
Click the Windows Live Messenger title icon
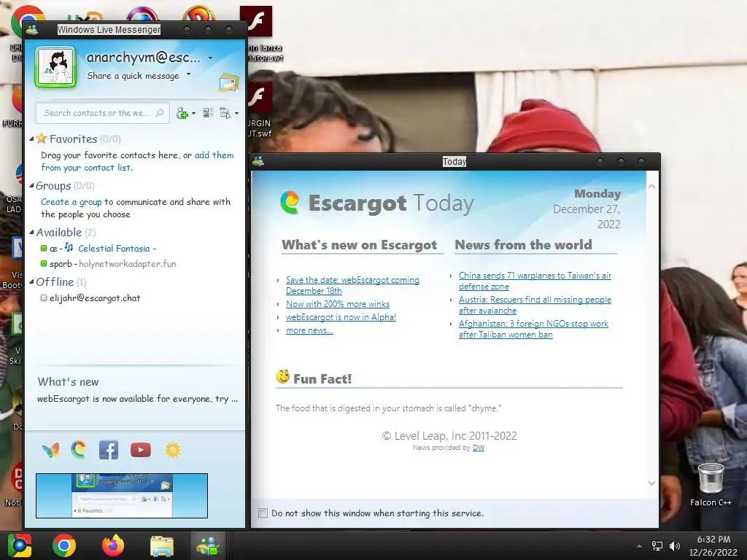(32, 29)
